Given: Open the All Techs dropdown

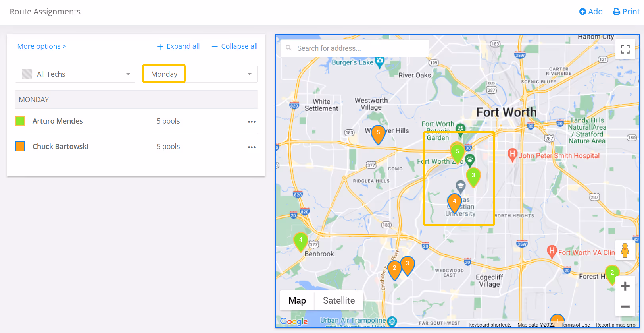Looking at the screenshot, I should pyautogui.click(x=75, y=74).
